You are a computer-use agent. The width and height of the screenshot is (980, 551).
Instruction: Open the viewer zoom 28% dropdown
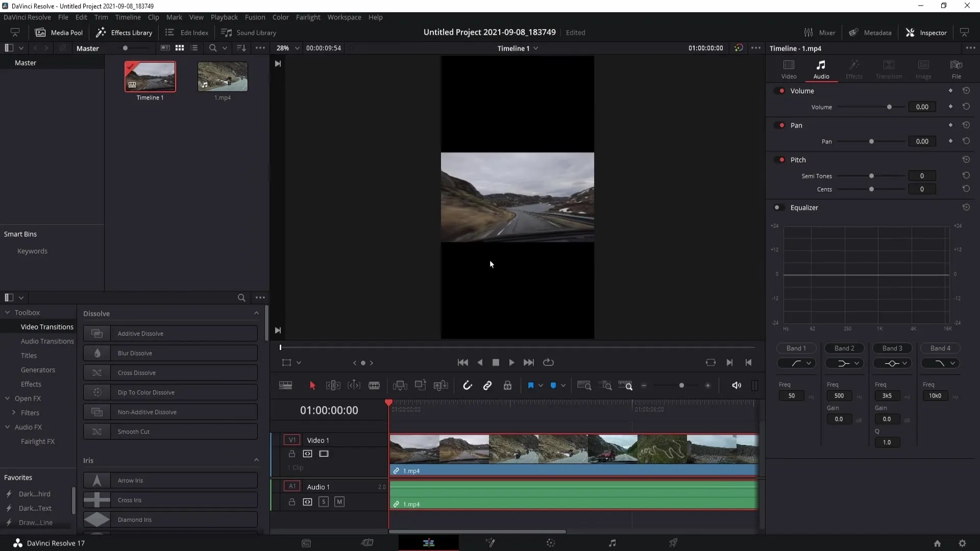[288, 48]
